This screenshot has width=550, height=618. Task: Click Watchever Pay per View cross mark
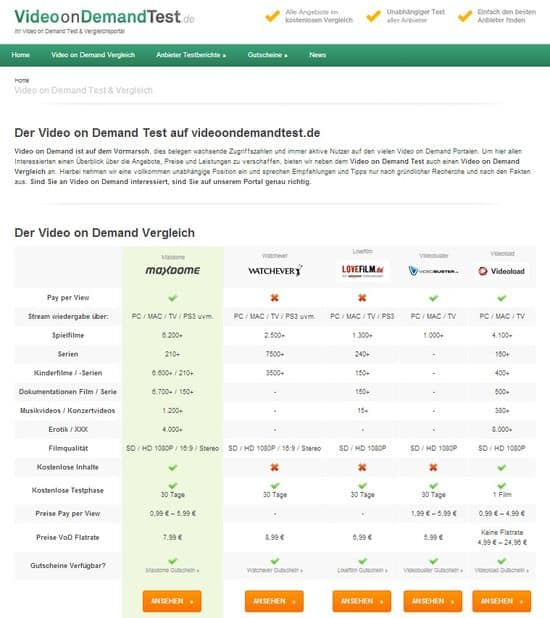(275, 298)
